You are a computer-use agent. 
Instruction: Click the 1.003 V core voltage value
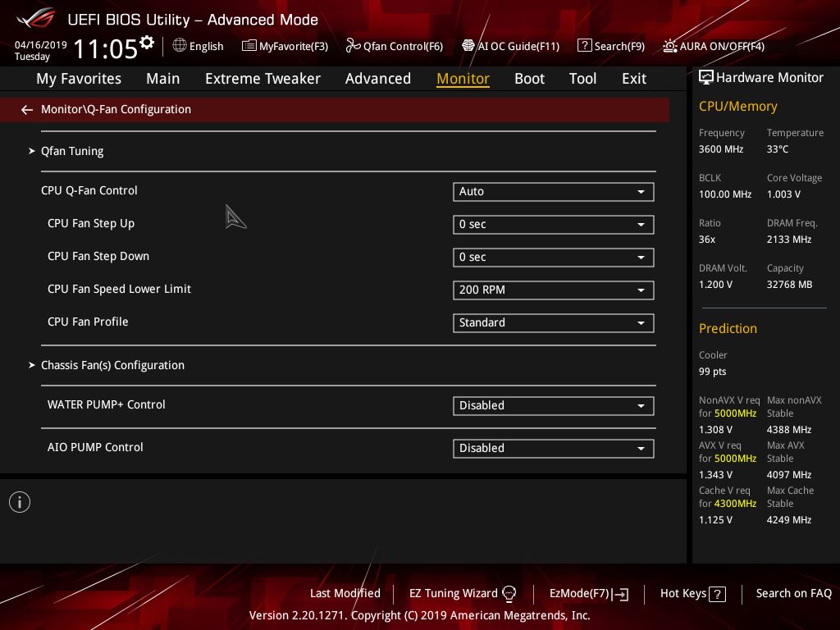coord(783,194)
